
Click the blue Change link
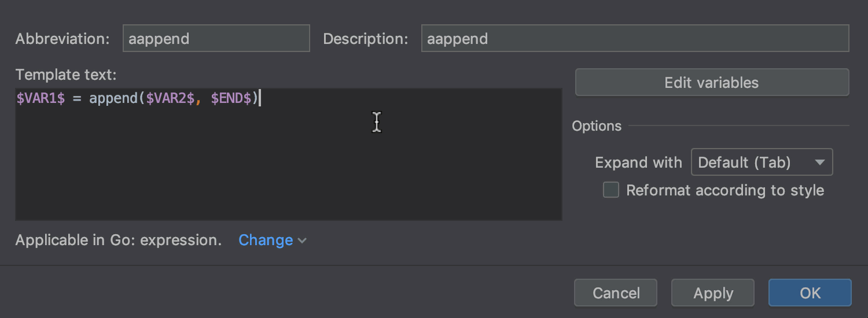[x=266, y=241]
